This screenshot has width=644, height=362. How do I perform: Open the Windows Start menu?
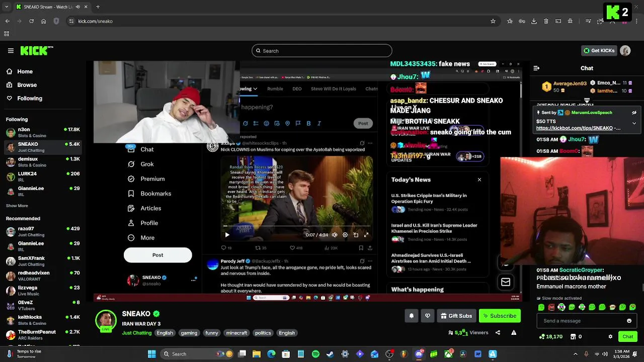[151, 354]
